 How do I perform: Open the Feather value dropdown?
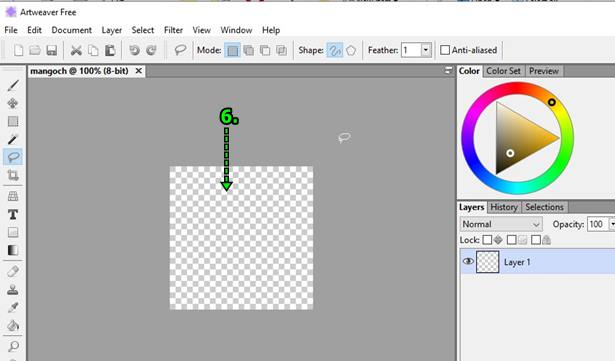click(x=426, y=50)
